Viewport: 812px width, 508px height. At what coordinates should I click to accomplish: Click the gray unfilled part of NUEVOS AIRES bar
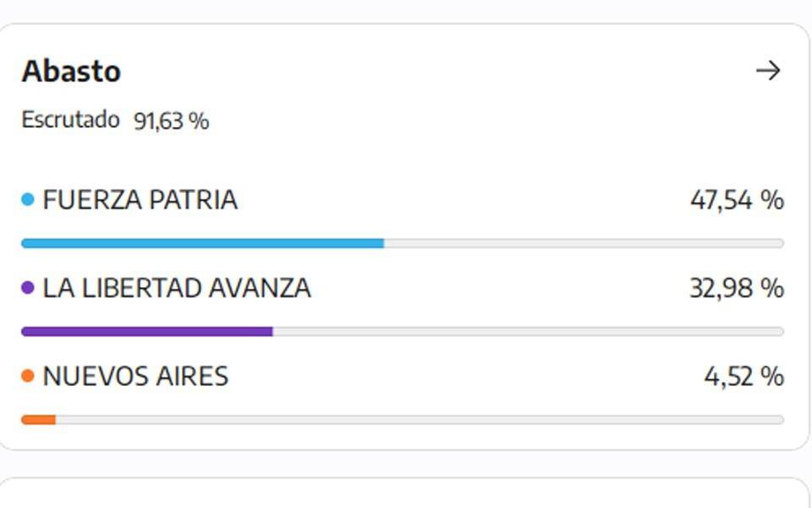(x=420, y=420)
